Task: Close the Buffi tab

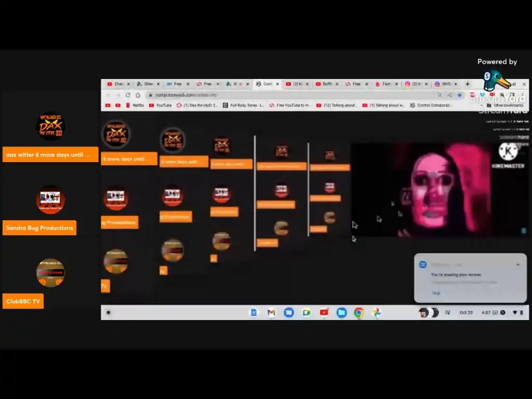Action: (337, 84)
